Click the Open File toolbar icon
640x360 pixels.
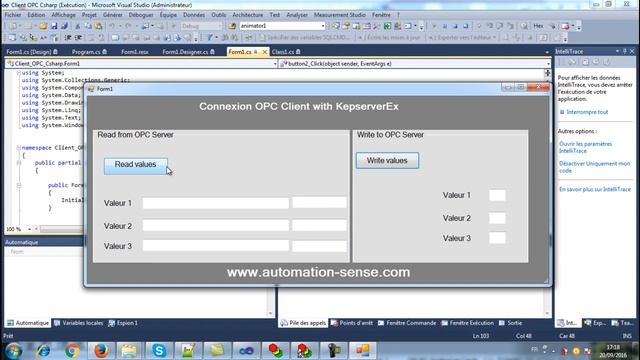[43, 26]
